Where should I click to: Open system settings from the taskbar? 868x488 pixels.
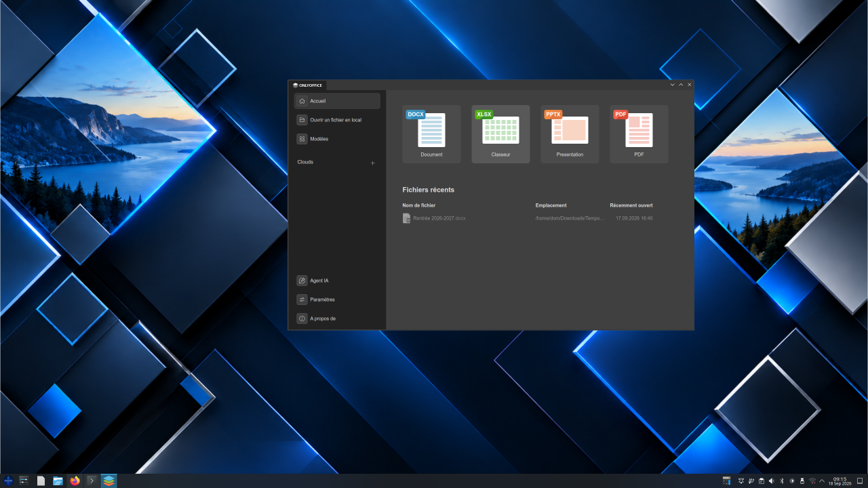24,481
